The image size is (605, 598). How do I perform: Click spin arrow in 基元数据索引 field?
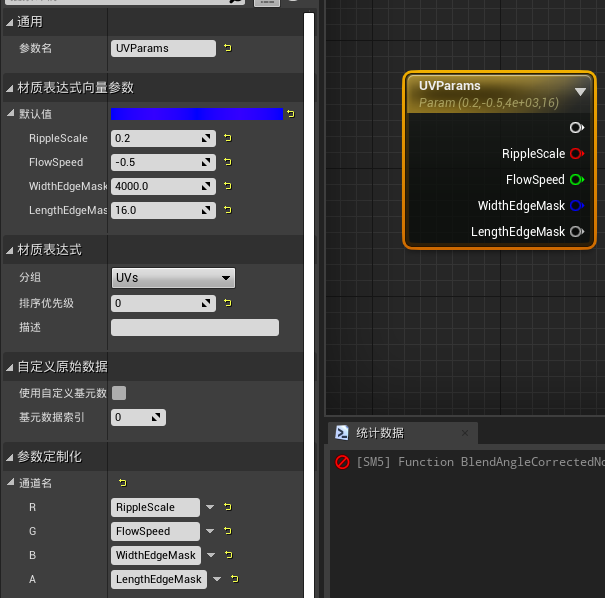(x=156, y=417)
